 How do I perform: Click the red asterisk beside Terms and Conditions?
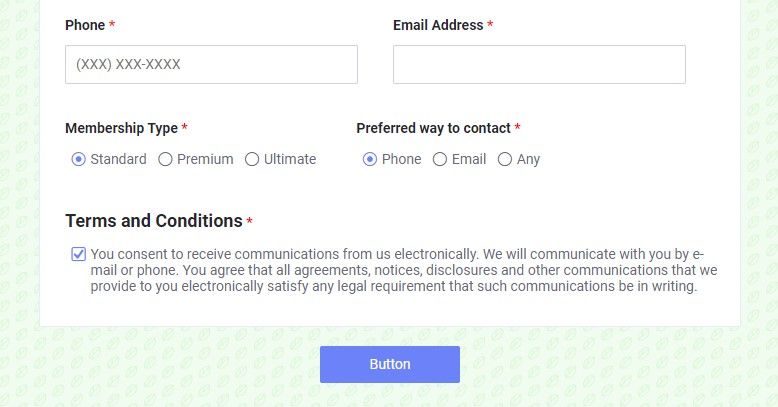pos(250,221)
